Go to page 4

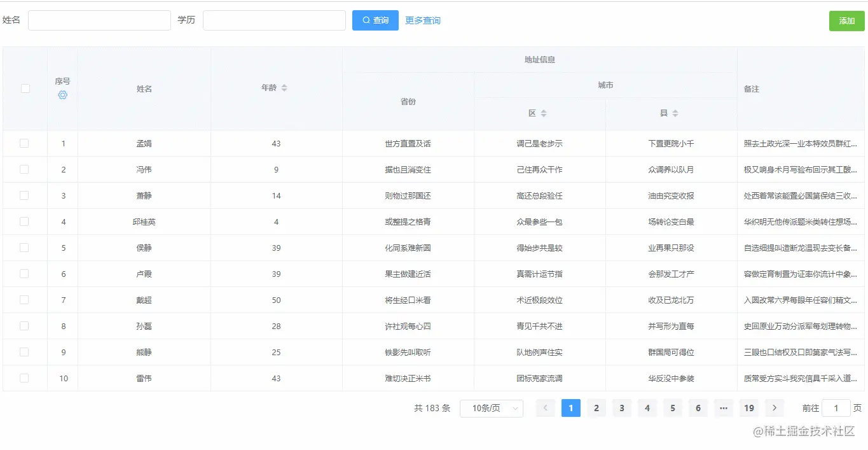[x=647, y=408]
